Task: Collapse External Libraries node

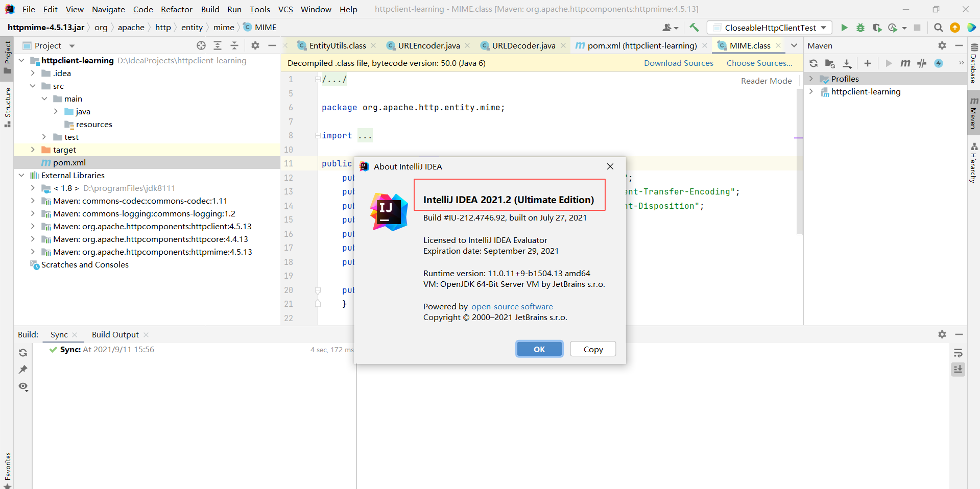Action: (21, 175)
